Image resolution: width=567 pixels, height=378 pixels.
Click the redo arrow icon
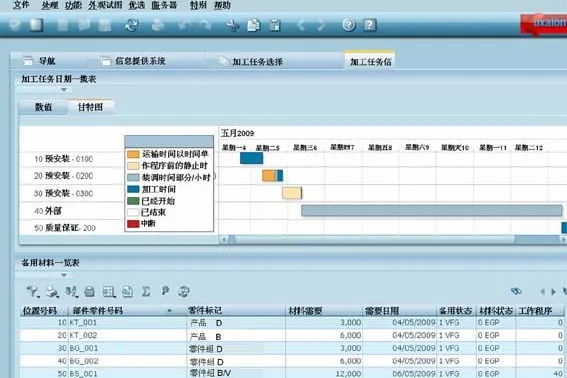pos(205,25)
